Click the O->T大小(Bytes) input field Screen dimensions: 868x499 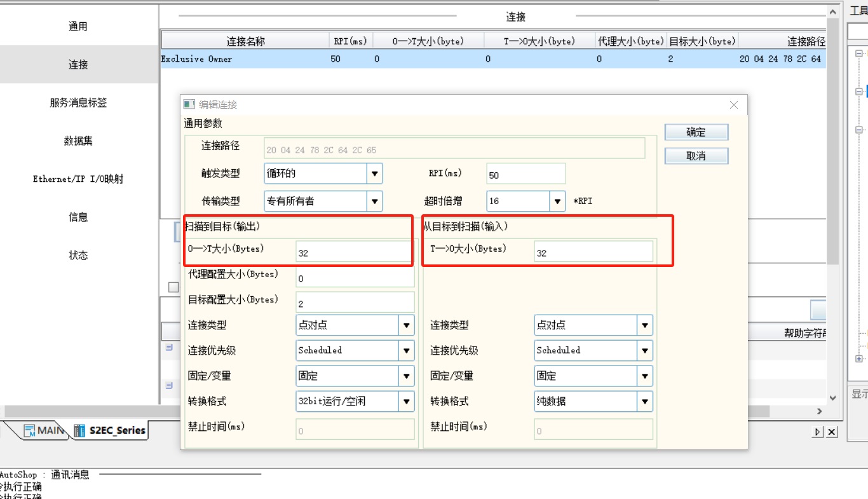(353, 252)
